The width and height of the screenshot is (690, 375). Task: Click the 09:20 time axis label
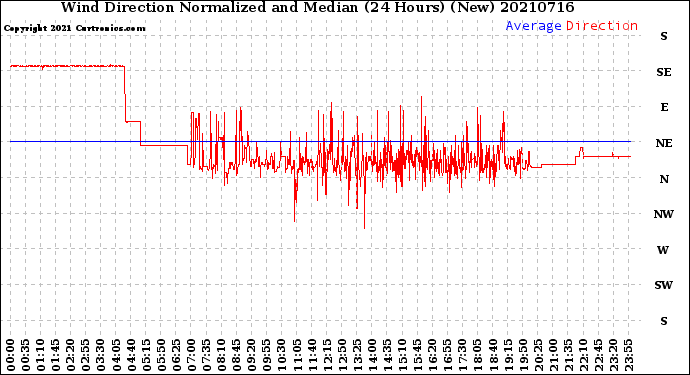[251, 355]
